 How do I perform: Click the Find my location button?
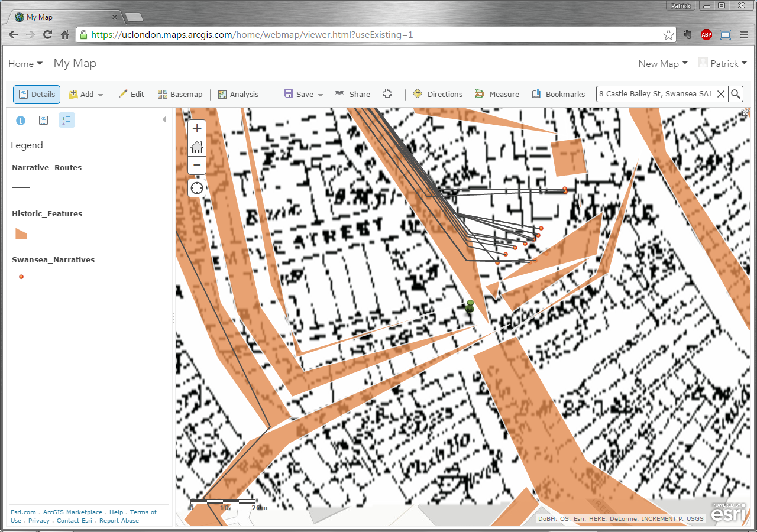(197, 189)
